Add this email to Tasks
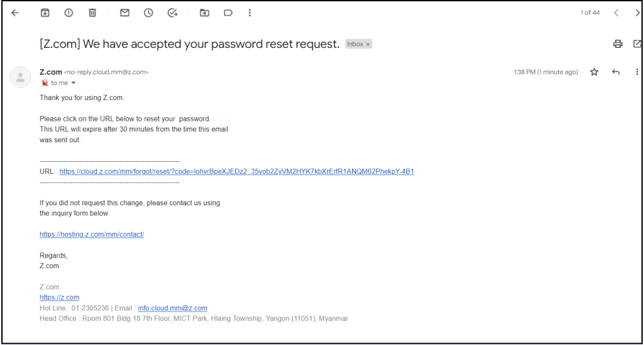Image resolution: width=644 pixels, height=345 pixels. (172, 13)
